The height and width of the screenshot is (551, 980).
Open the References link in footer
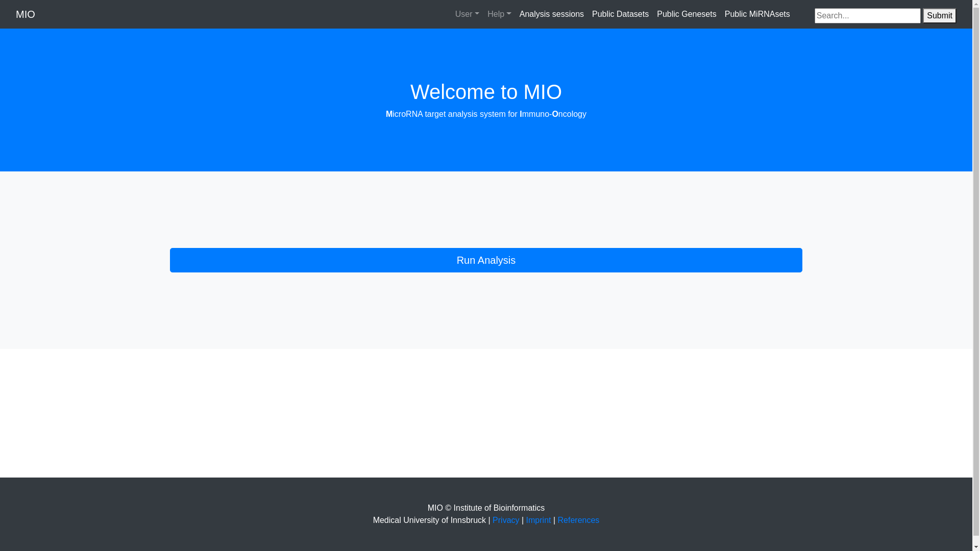click(578, 520)
